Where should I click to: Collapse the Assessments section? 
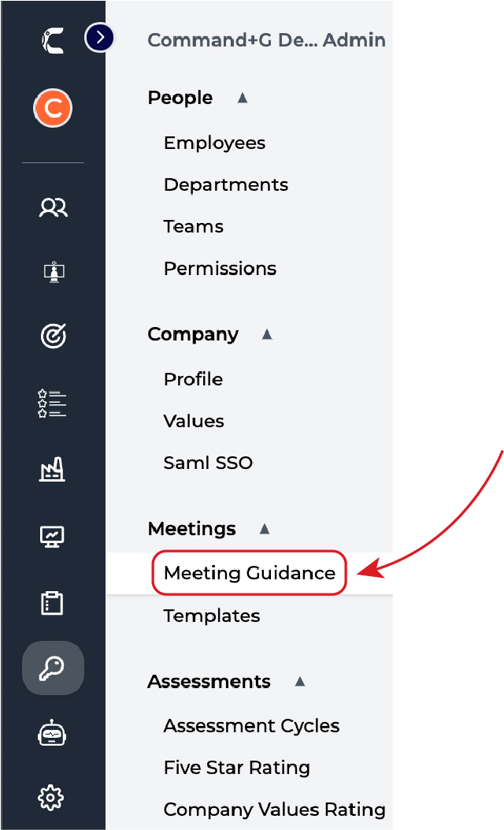pyautogui.click(x=299, y=681)
